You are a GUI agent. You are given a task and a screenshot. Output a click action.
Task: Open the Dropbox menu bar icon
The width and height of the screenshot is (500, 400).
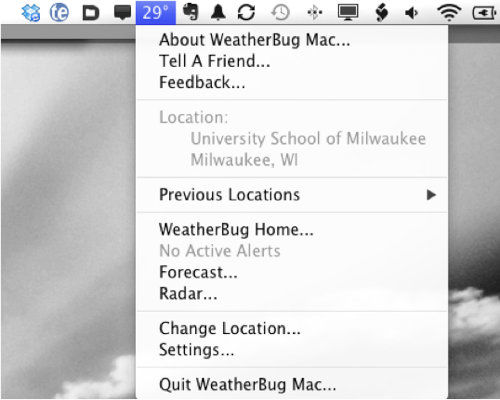click(31, 13)
